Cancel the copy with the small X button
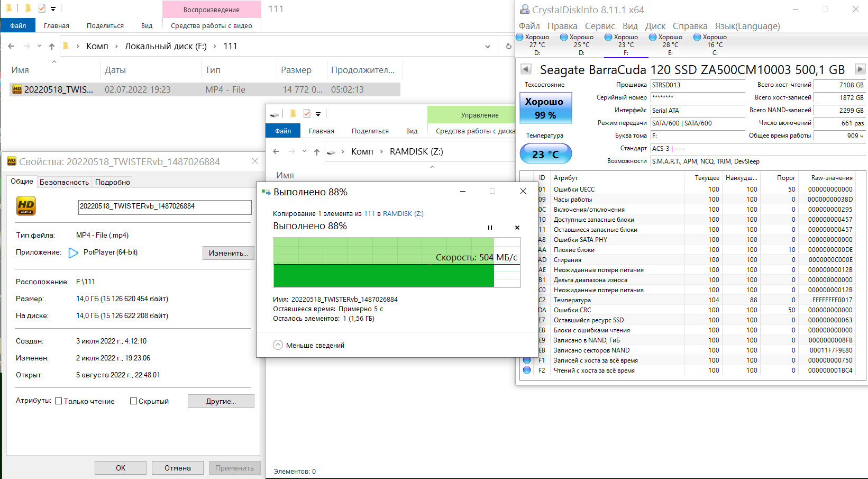This screenshot has width=868, height=479. (517, 228)
